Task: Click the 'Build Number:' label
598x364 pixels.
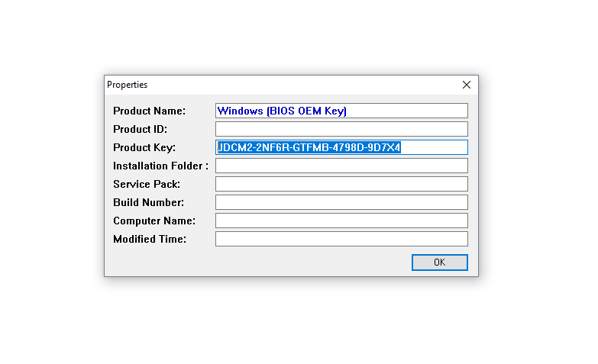Action: pyautogui.click(x=148, y=202)
